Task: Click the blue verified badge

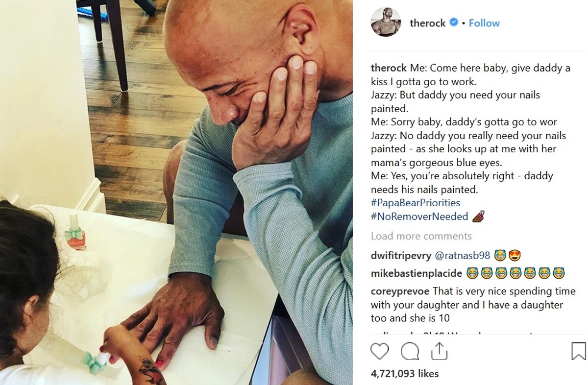Action: point(454,23)
